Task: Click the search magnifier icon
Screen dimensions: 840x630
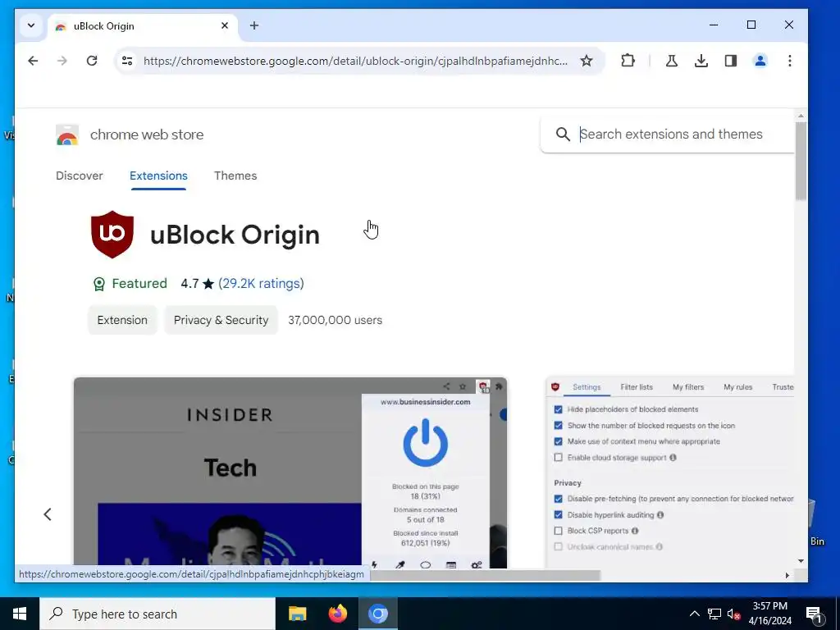Action: pyautogui.click(x=563, y=134)
